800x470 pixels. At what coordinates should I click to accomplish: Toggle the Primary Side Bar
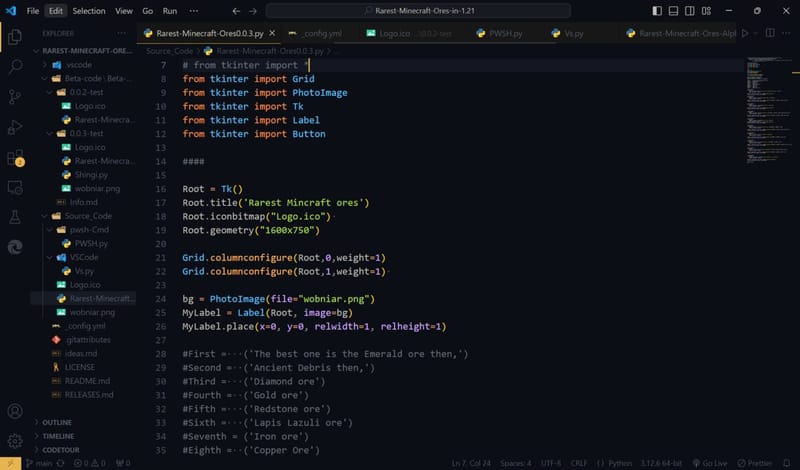tap(657, 11)
